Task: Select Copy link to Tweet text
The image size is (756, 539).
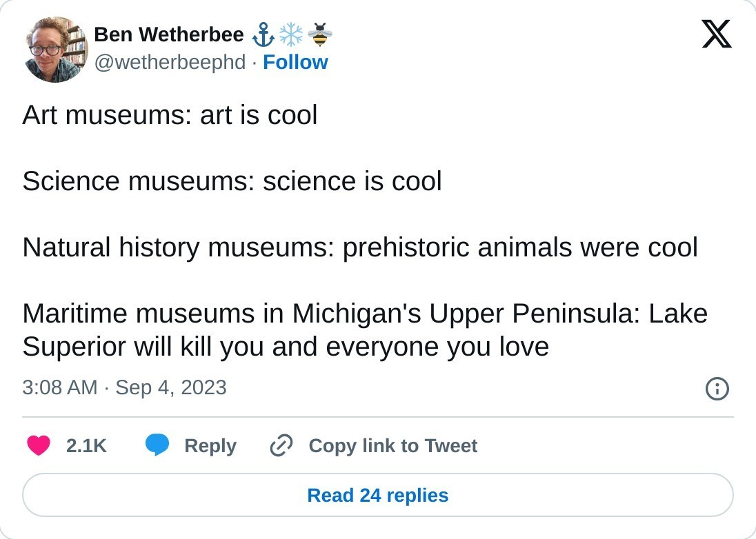Action: [x=392, y=446]
